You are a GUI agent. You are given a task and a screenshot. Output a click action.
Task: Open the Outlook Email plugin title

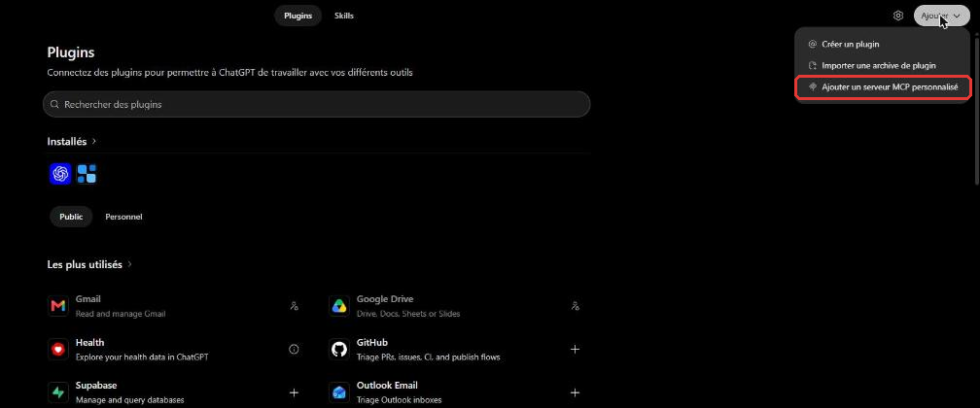coord(388,386)
